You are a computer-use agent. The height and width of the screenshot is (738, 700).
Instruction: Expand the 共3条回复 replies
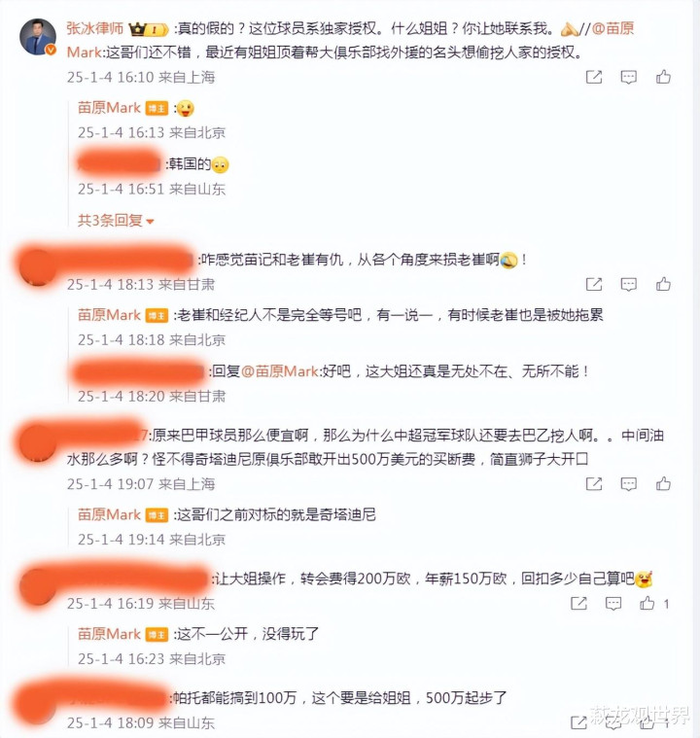(116, 221)
